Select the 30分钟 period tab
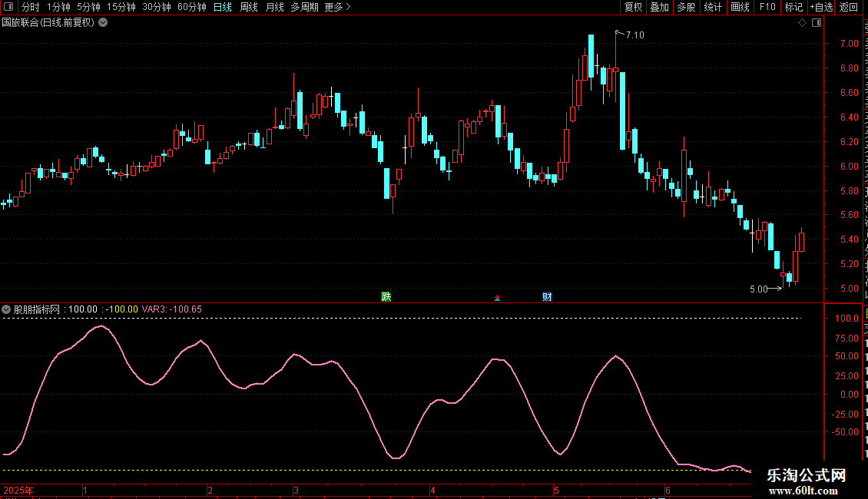The image size is (868, 499). pyautogui.click(x=156, y=7)
